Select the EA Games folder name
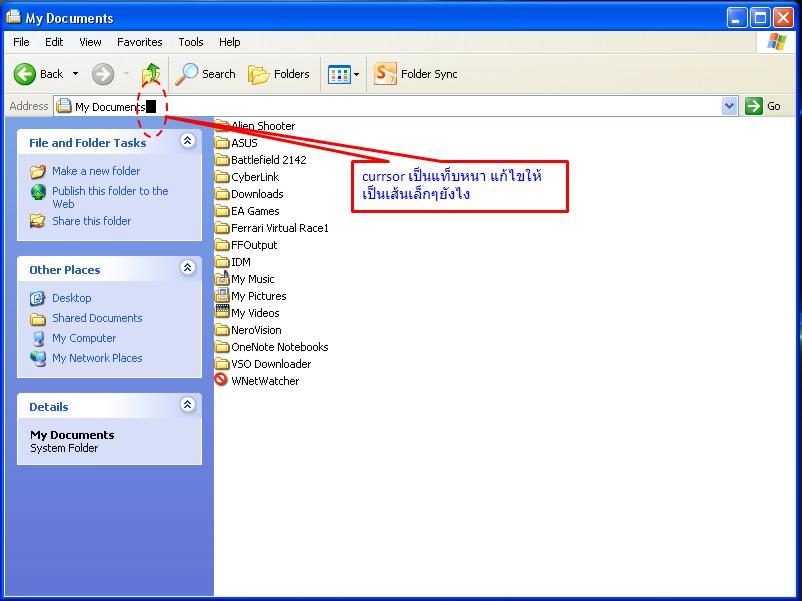Image resolution: width=802 pixels, height=601 pixels. (x=255, y=211)
